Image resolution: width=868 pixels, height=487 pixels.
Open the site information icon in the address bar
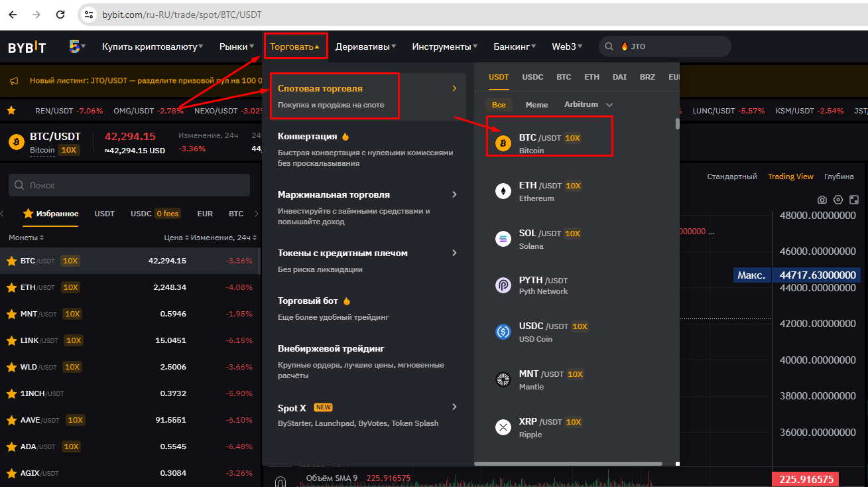(90, 14)
